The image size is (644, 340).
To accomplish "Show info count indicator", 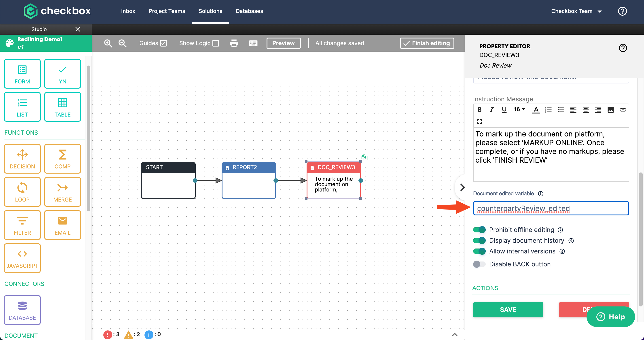I will tap(153, 334).
